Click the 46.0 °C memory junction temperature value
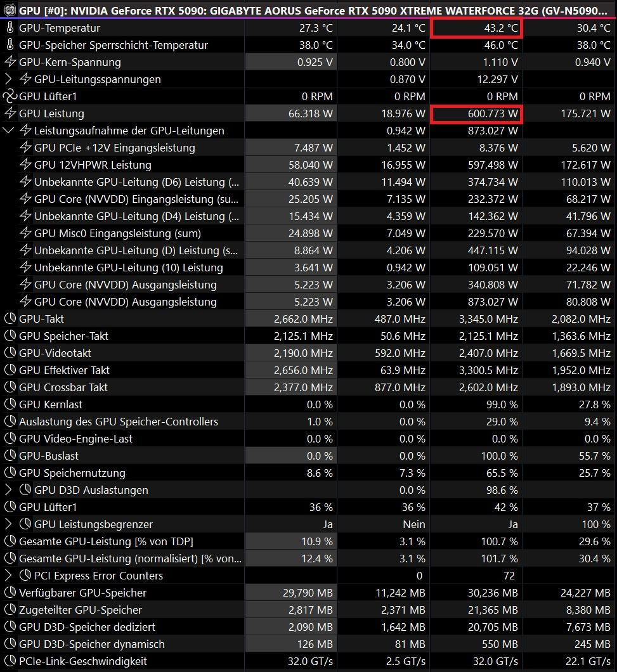Viewport: 617px width, 672px height. pos(501,45)
